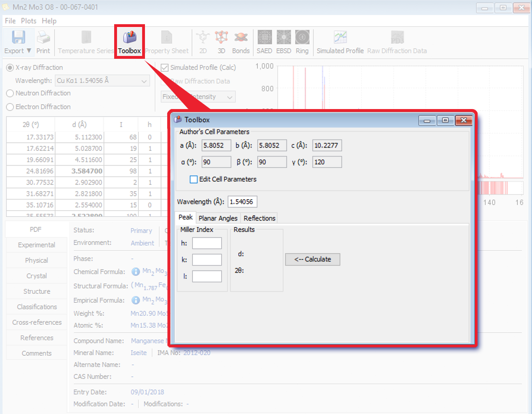Select the Comments side tab
The width and height of the screenshot is (532, 414).
(x=36, y=353)
